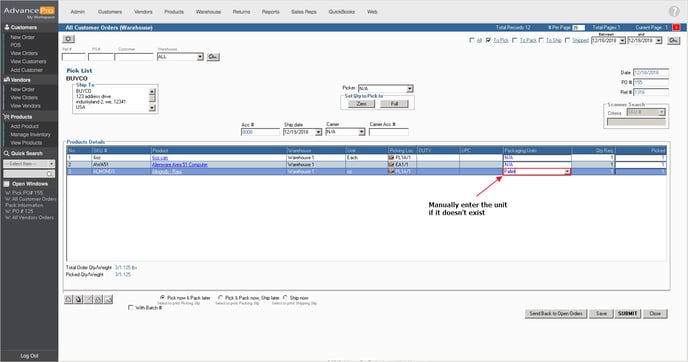Click Send Back to Open Orders
The image size is (688, 362).
(x=556, y=313)
